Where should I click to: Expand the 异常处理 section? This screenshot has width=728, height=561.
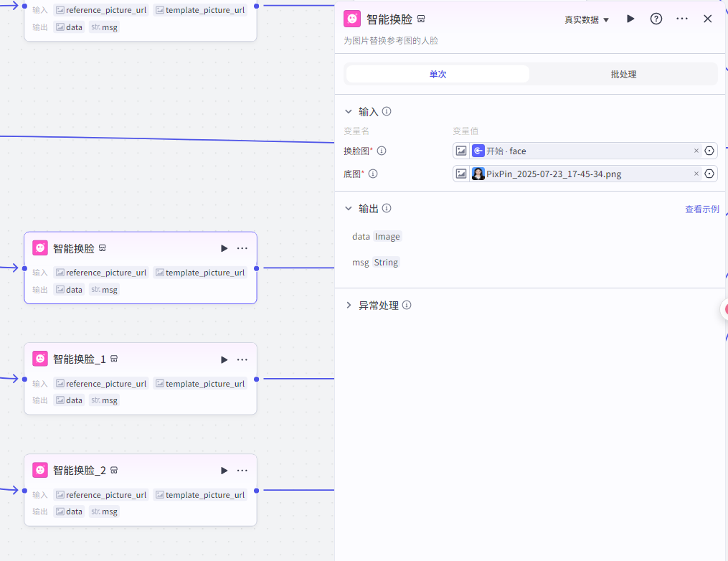(x=349, y=306)
